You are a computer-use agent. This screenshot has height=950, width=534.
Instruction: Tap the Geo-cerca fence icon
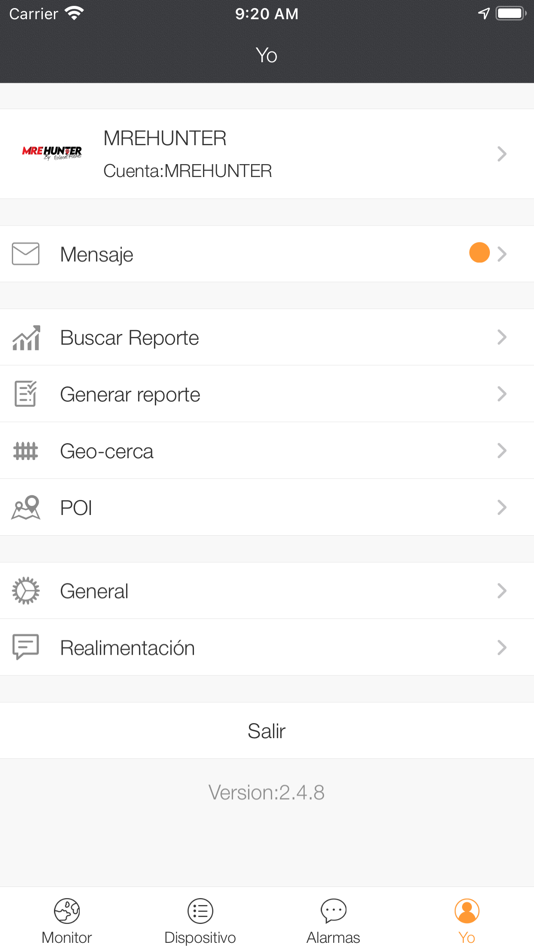pos(25,451)
